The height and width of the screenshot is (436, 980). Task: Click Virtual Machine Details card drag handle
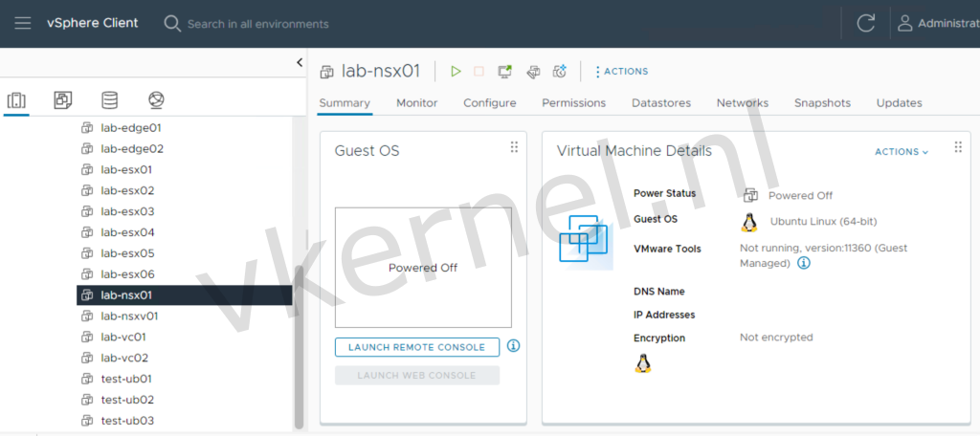tap(958, 147)
